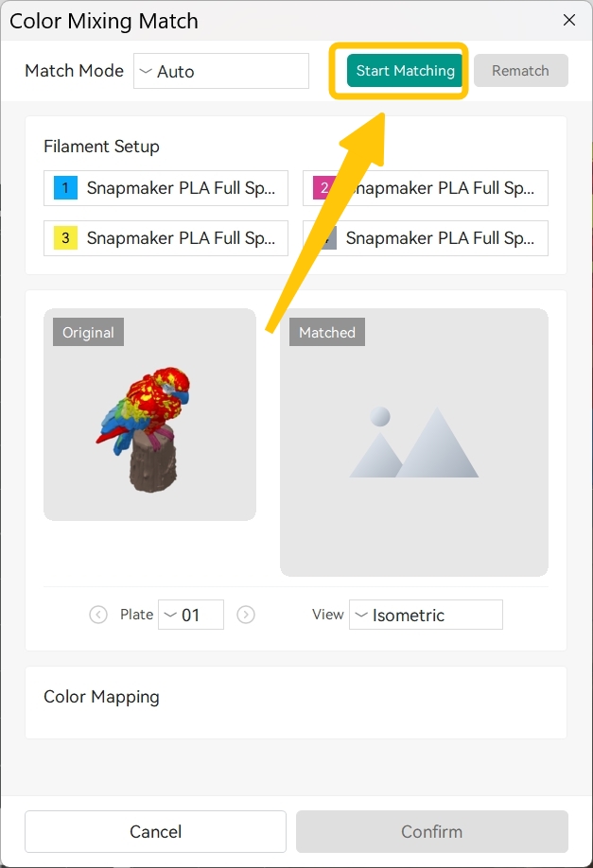Expand the Plate 01 dropdown
The width and height of the screenshot is (593, 868).
coord(191,615)
